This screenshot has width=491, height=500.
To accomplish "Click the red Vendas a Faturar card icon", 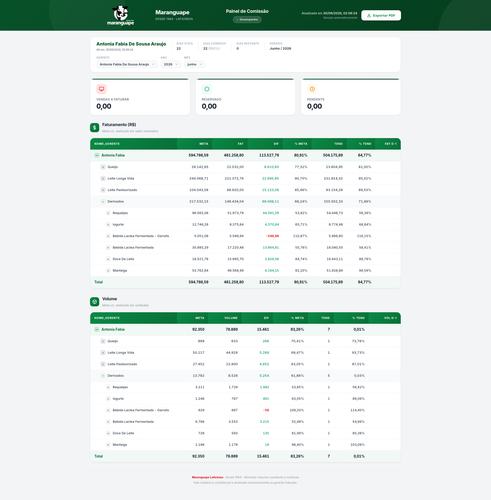I will 101,89.
